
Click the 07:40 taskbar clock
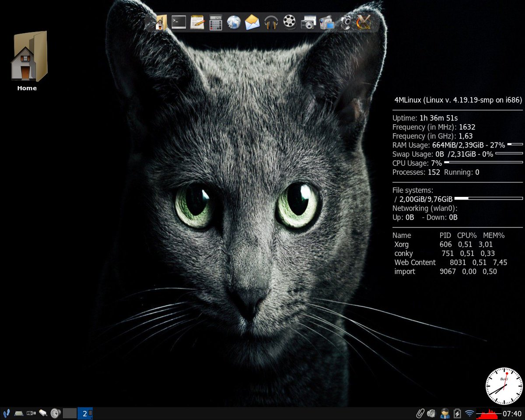pos(512,413)
